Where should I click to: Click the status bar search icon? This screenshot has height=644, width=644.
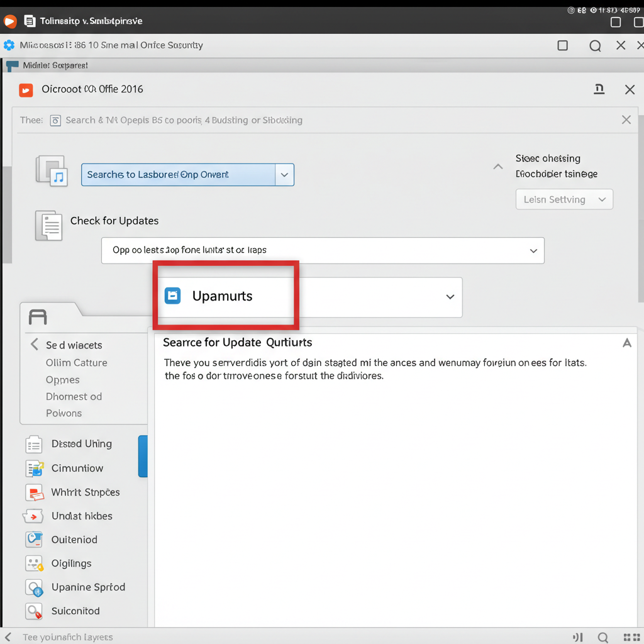602,637
